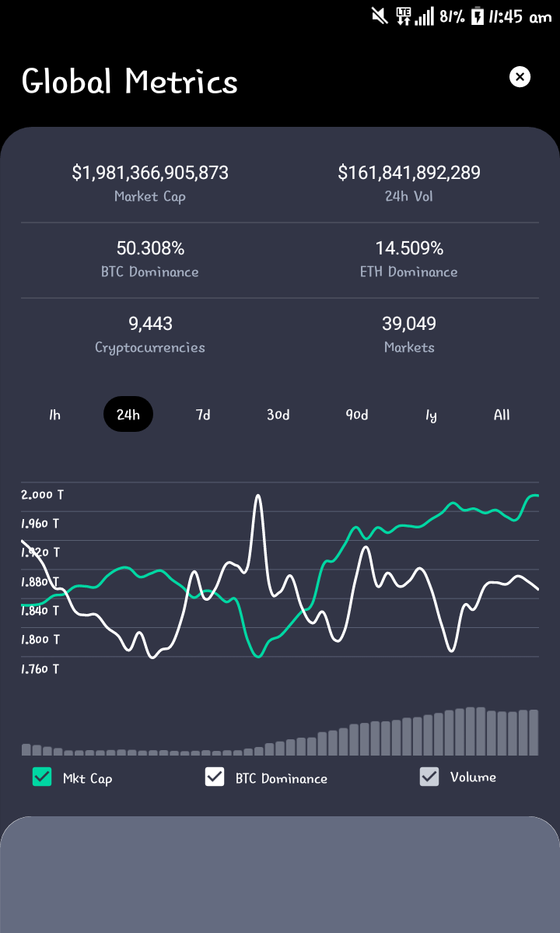Tap the signal strength bars icon

(425, 16)
